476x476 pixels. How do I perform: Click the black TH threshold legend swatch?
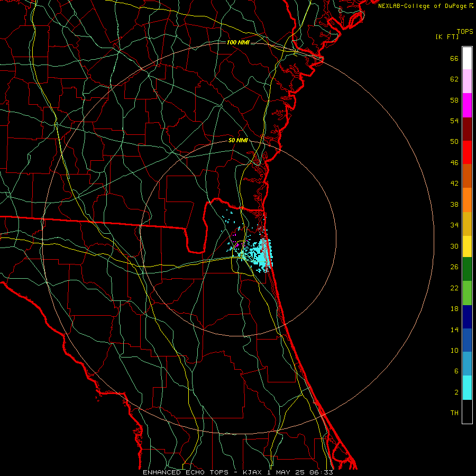[467, 411]
